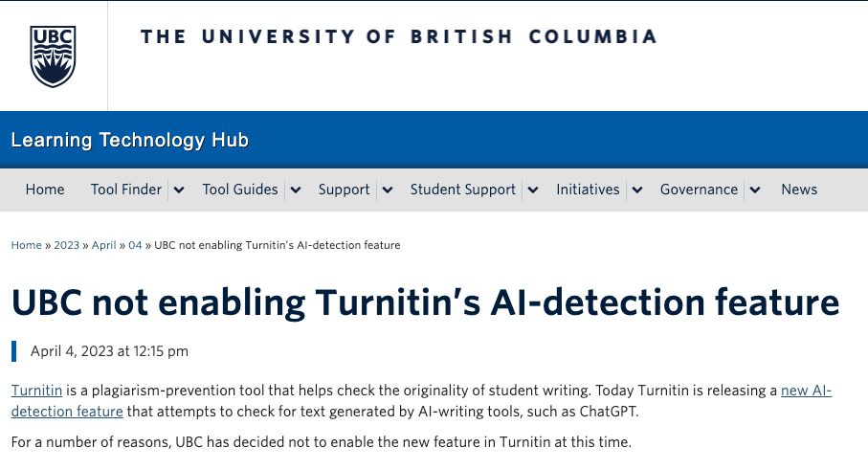Image resolution: width=868 pixels, height=470 pixels.
Task: Click the UBC crest logo
Action: pos(54,56)
